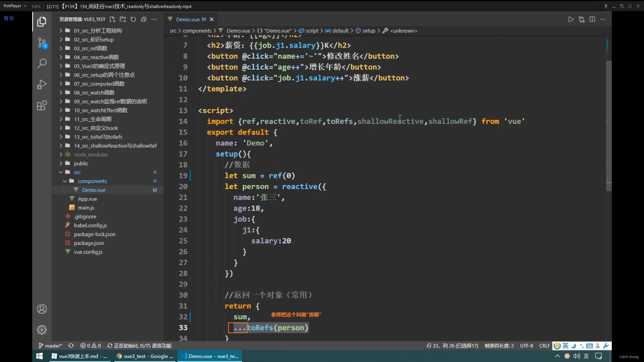Open the Explorer view in activity bar
The width and height of the screenshot is (644, 362).
point(42,22)
